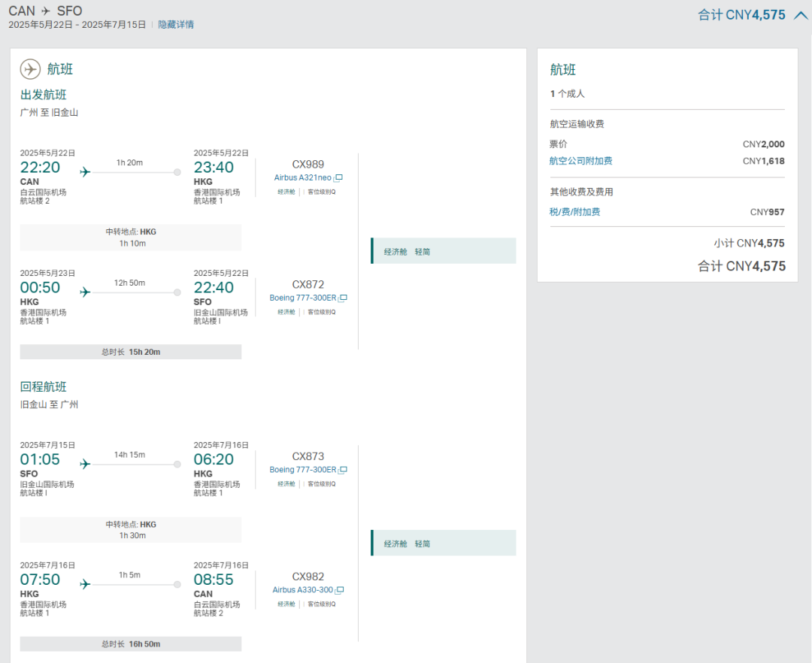812x663 pixels.
Task: Open the Airbus A321neo aircraft link
Action: point(303,178)
